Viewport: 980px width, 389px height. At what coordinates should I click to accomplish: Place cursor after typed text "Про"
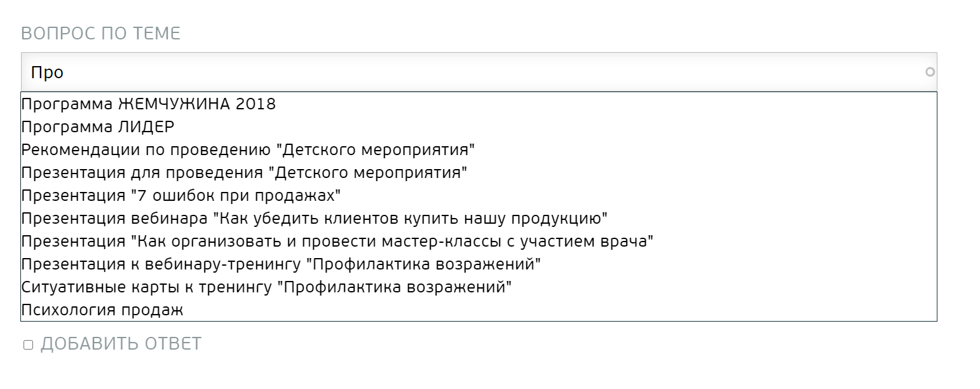point(65,72)
